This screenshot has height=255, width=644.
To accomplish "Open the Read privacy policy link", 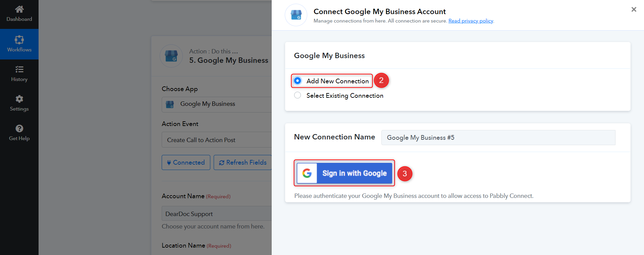I will (x=471, y=21).
